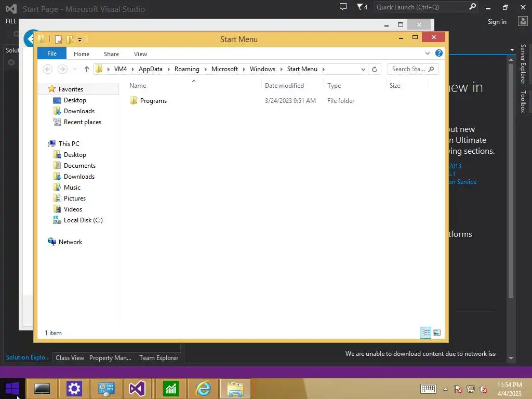
Task: Open recent locations dropdown arrow
Action: [75, 69]
